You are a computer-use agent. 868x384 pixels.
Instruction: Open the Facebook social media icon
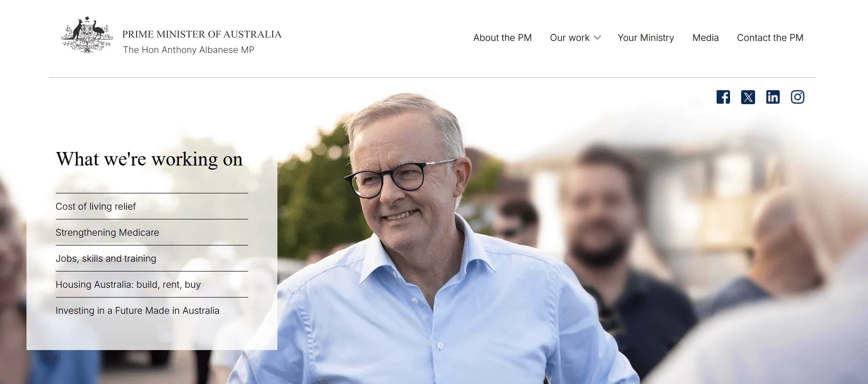tap(723, 97)
